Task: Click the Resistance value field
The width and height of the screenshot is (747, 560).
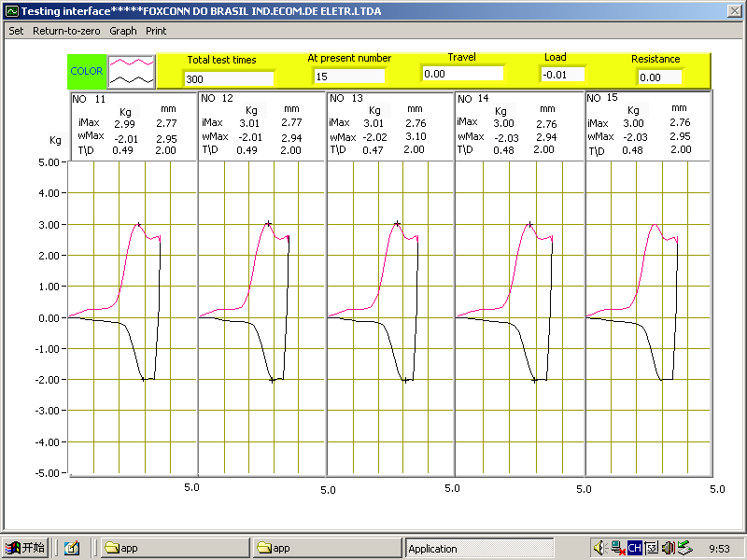Action: (x=660, y=77)
